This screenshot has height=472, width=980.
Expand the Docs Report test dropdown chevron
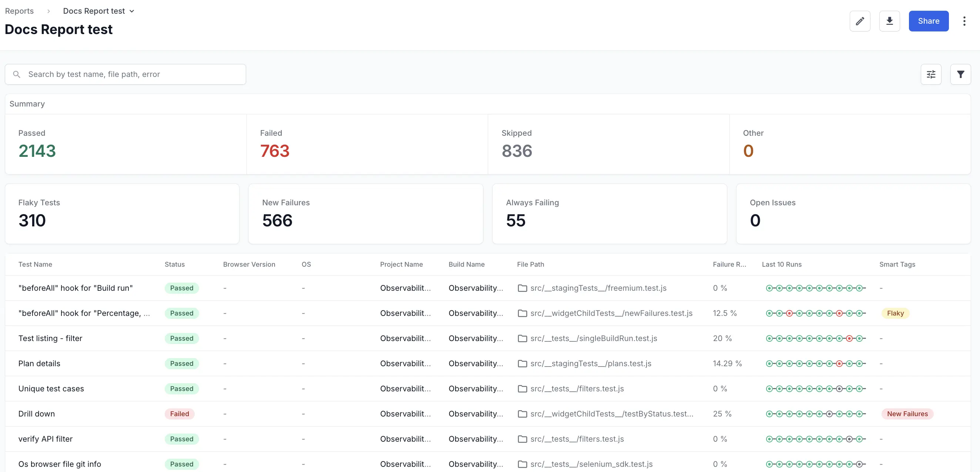pyautogui.click(x=132, y=11)
